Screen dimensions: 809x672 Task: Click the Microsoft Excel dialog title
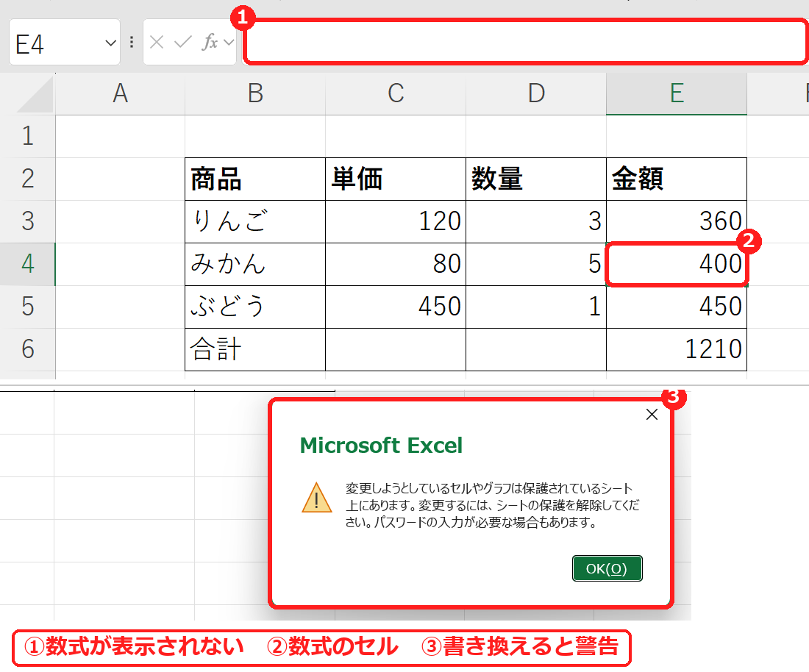click(x=381, y=445)
